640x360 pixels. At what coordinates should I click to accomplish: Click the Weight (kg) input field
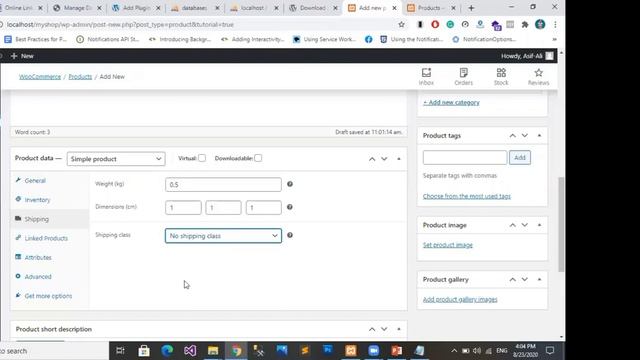[x=223, y=184]
